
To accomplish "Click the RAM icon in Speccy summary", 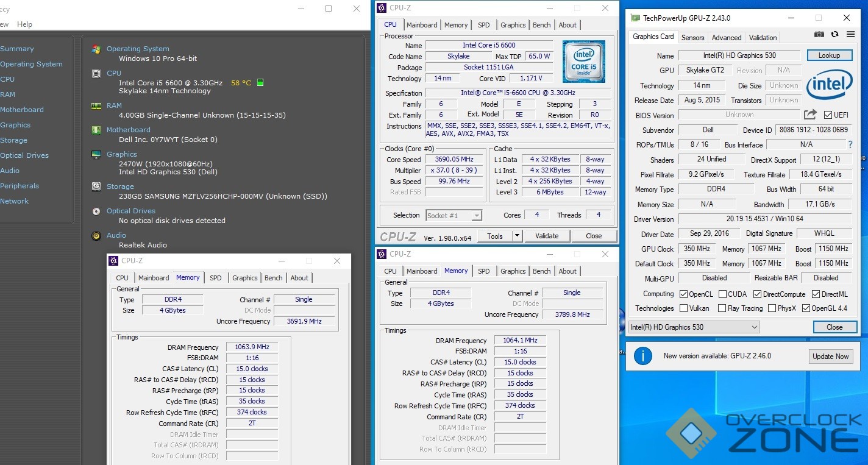I will [x=96, y=105].
